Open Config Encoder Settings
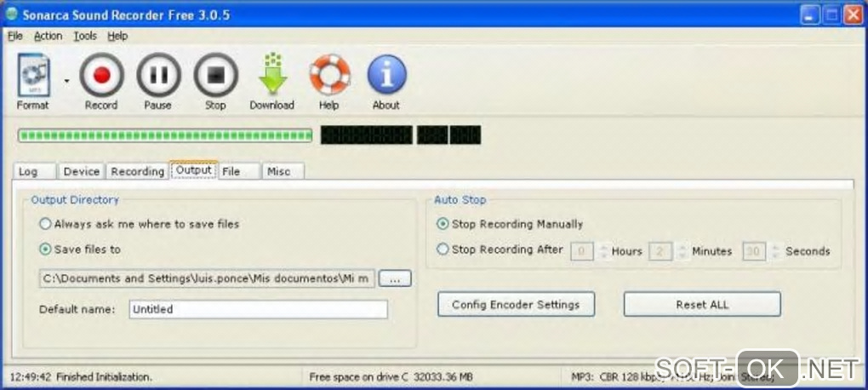Viewport: 868px width, 390px height. (516, 304)
